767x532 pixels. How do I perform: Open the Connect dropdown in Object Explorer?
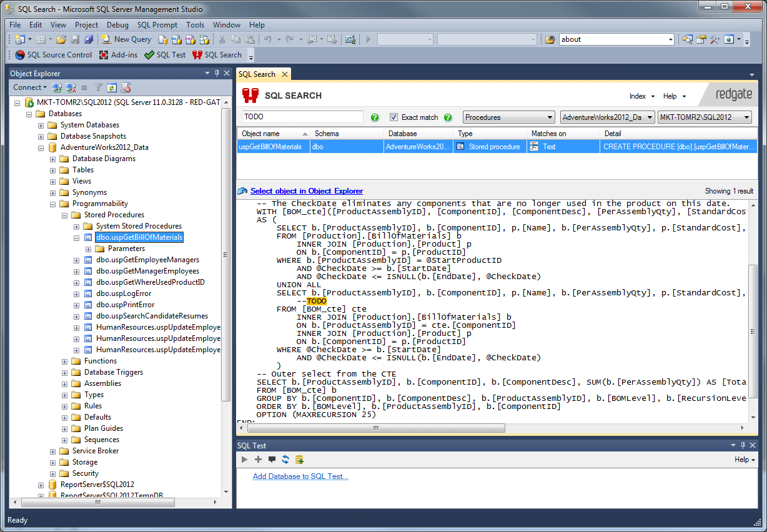(29, 87)
